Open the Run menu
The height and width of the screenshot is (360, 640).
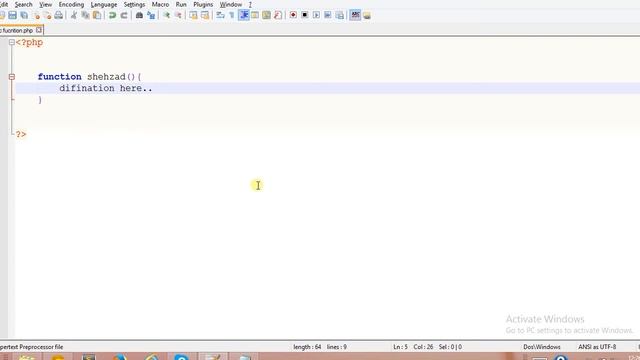point(181,4)
